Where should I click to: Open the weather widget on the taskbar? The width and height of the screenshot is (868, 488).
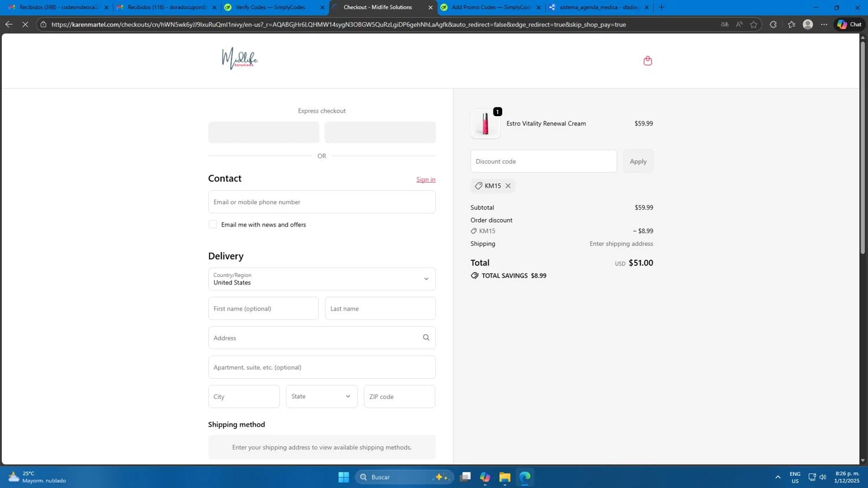click(38, 477)
